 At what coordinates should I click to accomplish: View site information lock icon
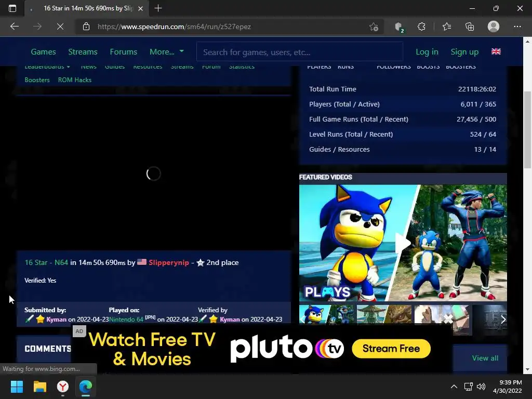[x=86, y=26]
